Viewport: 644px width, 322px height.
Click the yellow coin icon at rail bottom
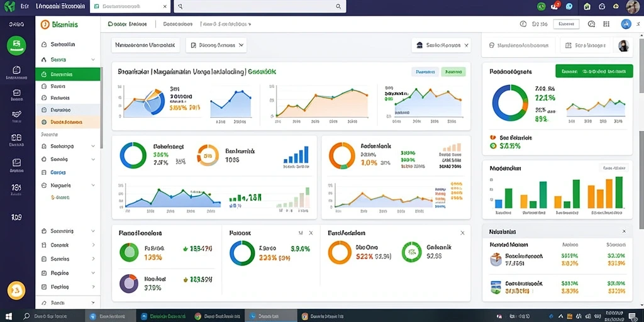click(16, 291)
